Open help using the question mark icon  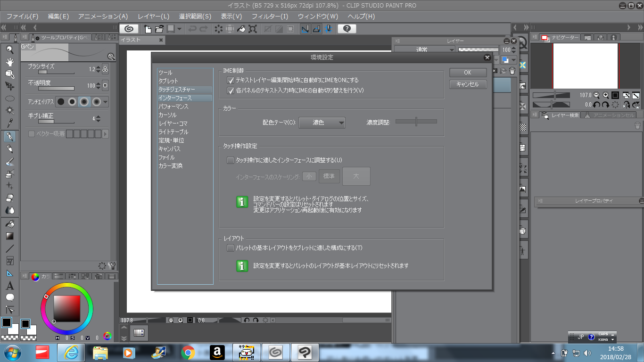tap(347, 29)
